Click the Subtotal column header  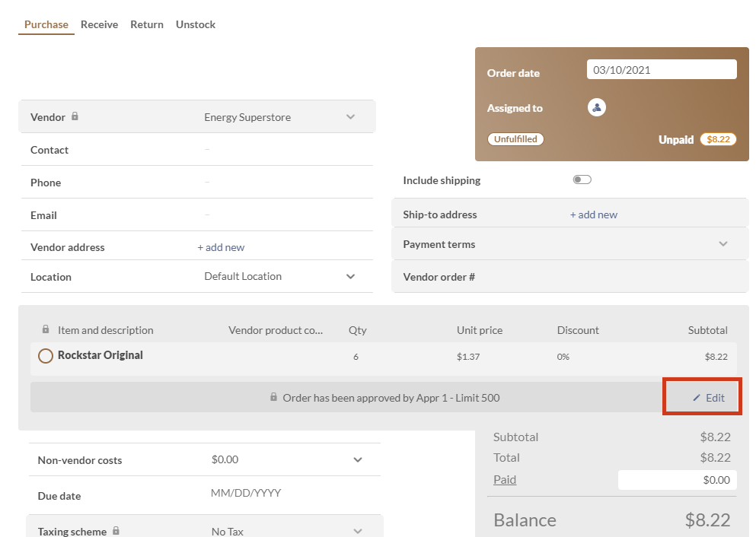[x=707, y=330]
